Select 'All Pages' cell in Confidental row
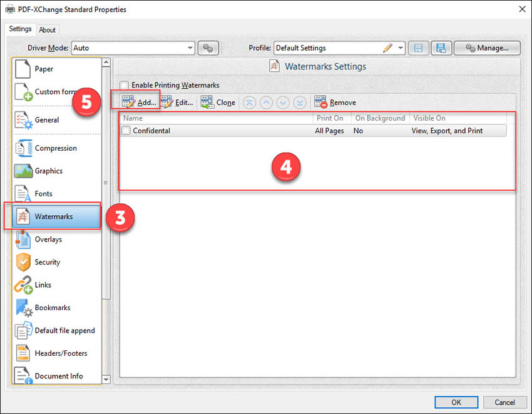Screen dimensions: 532x414 coord(329,131)
